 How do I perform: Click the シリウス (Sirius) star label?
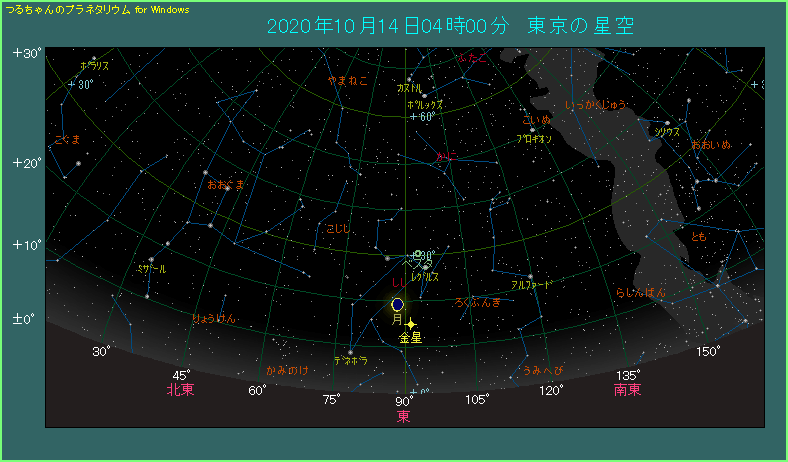point(667,131)
